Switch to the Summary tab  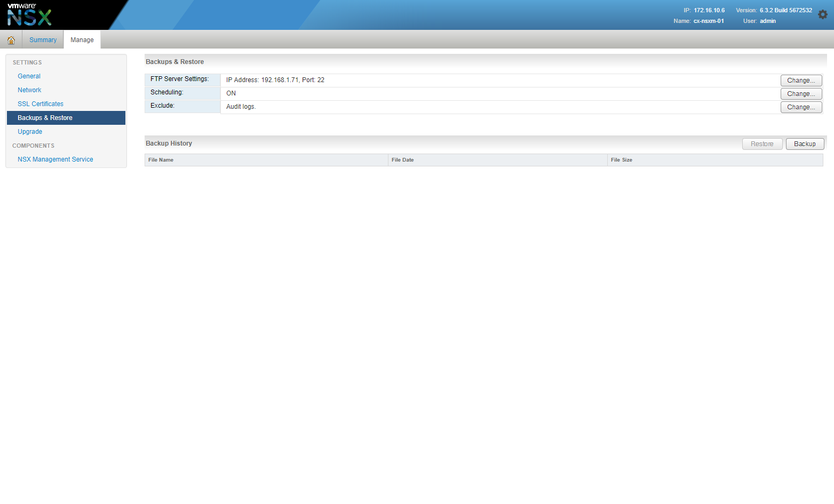click(x=43, y=40)
